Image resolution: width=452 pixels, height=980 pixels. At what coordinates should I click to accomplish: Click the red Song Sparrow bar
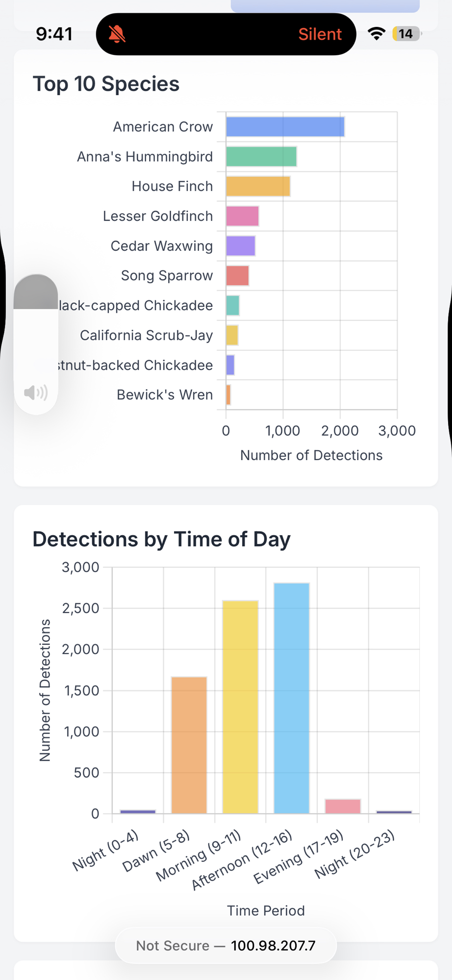(237, 276)
